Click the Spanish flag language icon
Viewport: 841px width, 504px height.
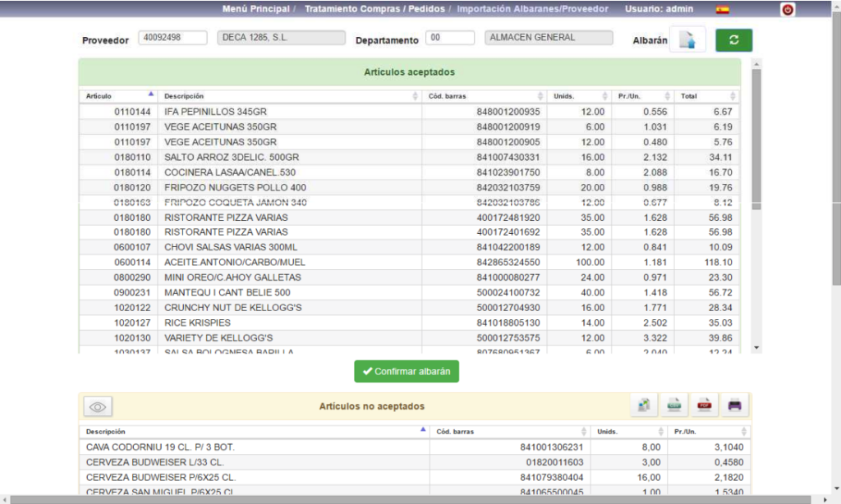tap(722, 10)
